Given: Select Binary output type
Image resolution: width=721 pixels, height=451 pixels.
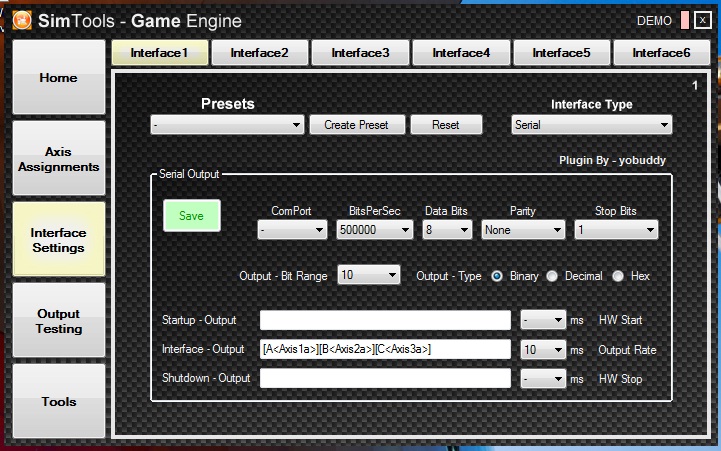Looking at the screenshot, I should coord(497,276).
